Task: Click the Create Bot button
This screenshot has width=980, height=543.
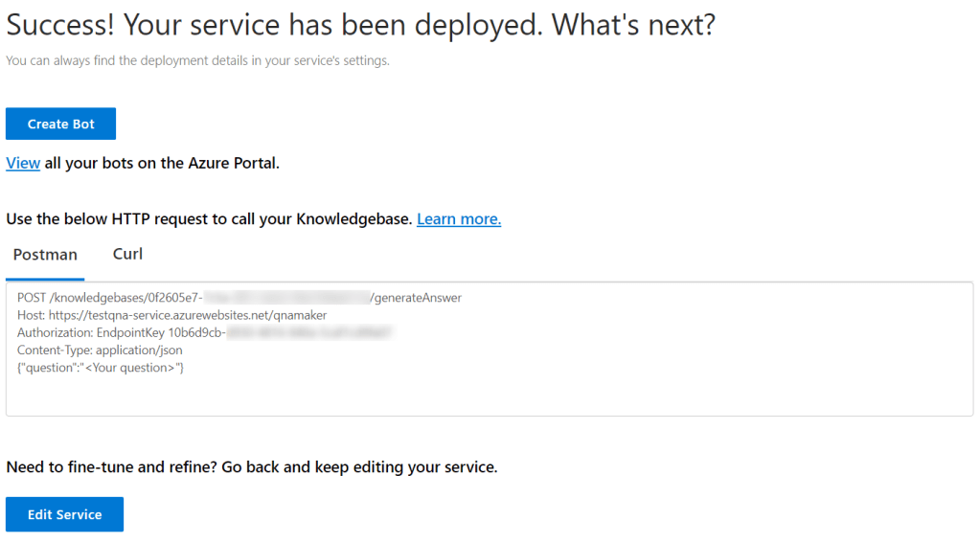Action: point(60,124)
